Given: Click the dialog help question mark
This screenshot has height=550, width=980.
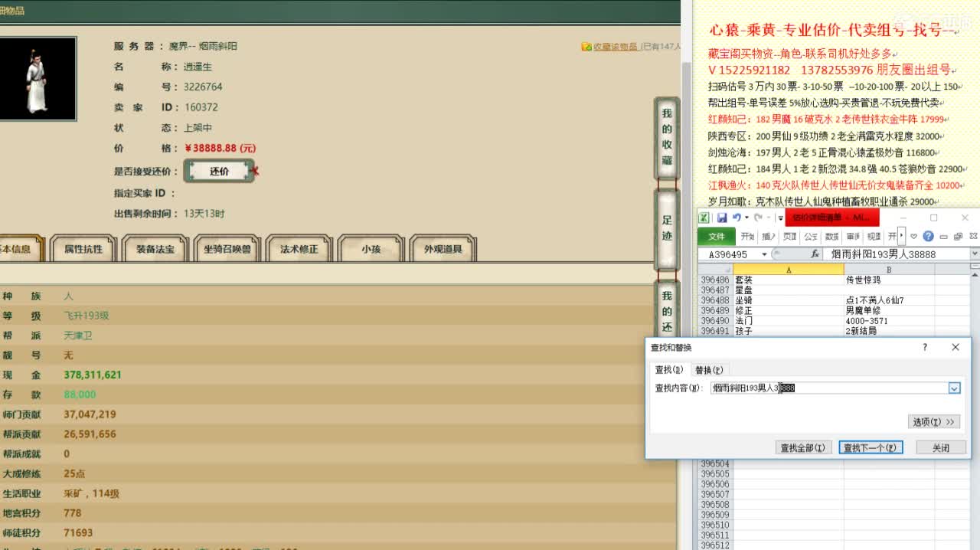Looking at the screenshot, I should click(925, 347).
